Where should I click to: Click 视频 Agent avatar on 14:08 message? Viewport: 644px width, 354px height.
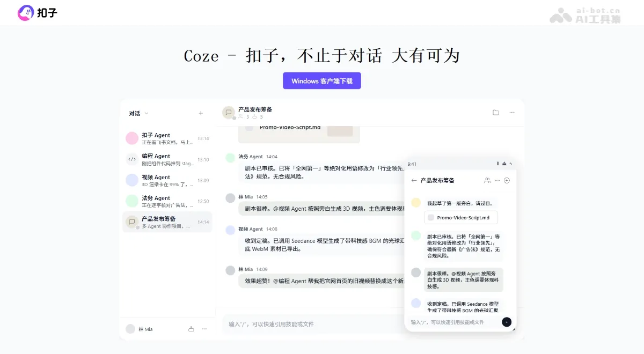coord(230,230)
